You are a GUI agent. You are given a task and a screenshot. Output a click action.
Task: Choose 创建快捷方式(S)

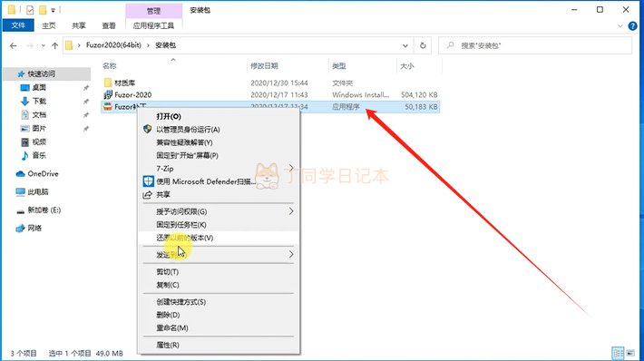tap(181, 302)
